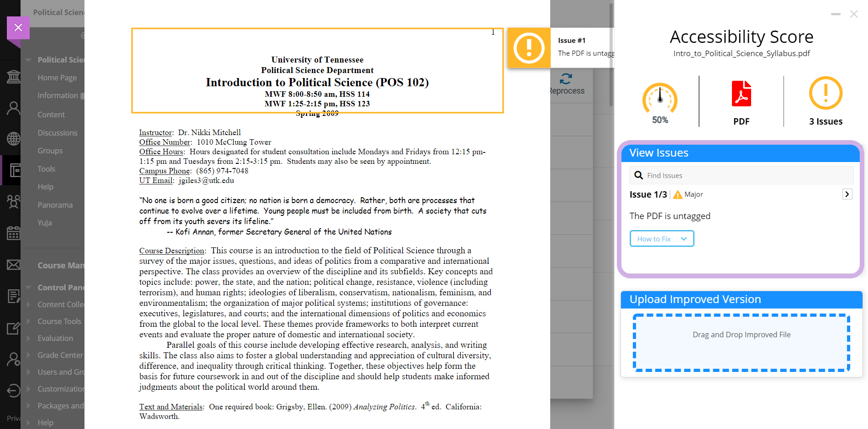This screenshot has width=868, height=429.
Task: Close the Accessibility Score panel
Action: 854,14
